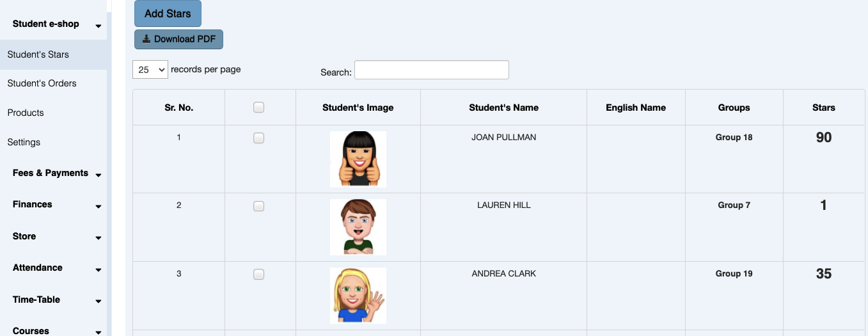The height and width of the screenshot is (336, 868).
Task: Expand the Finances sidebar section
Action: pyautogui.click(x=56, y=205)
